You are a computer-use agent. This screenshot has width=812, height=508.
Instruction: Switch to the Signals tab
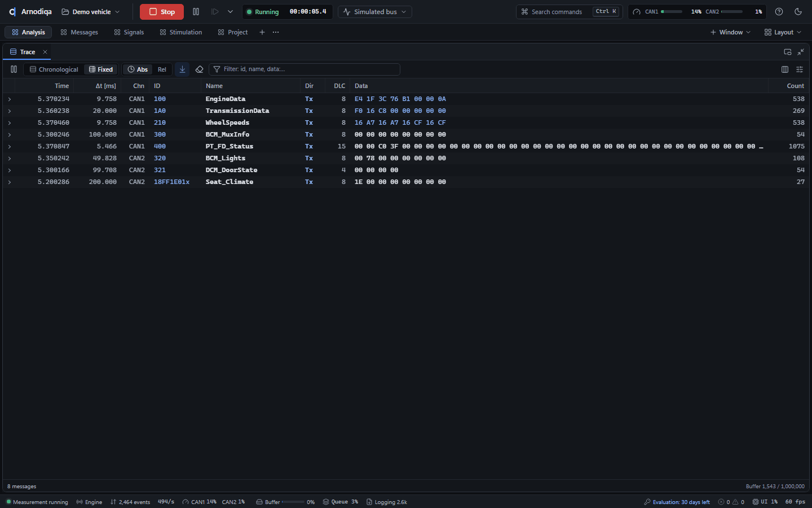[x=129, y=32]
